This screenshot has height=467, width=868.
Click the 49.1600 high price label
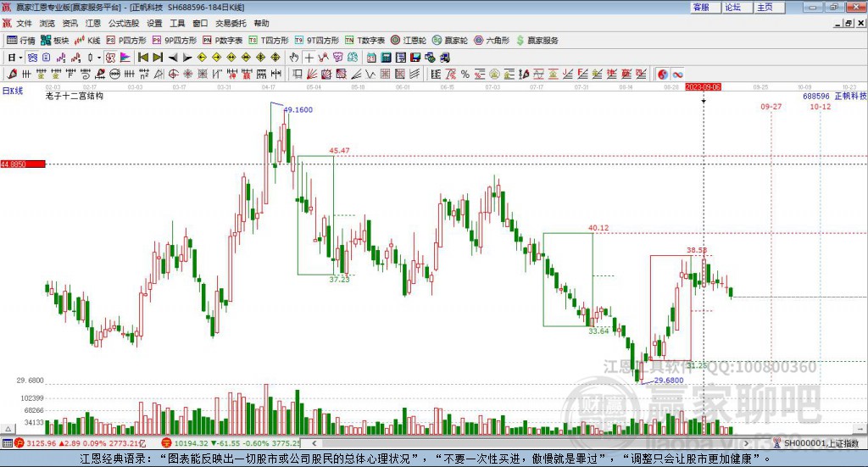pyautogui.click(x=298, y=109)
